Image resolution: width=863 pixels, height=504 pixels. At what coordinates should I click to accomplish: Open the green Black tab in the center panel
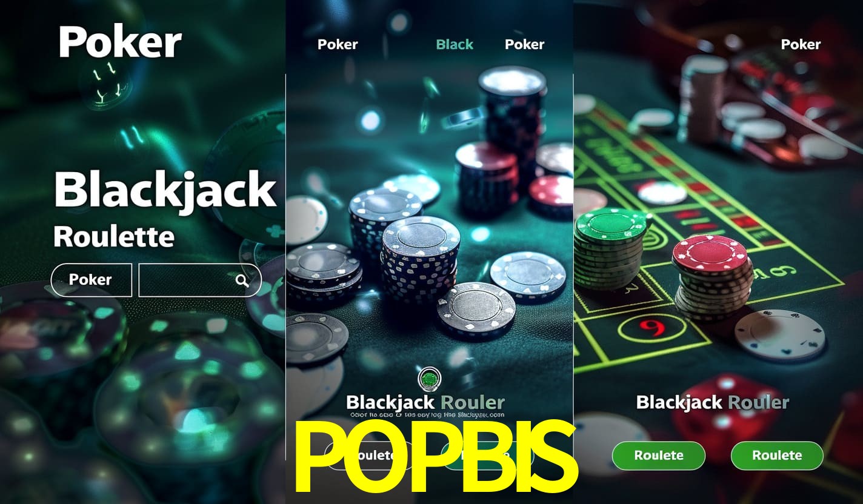coord(455,44)
